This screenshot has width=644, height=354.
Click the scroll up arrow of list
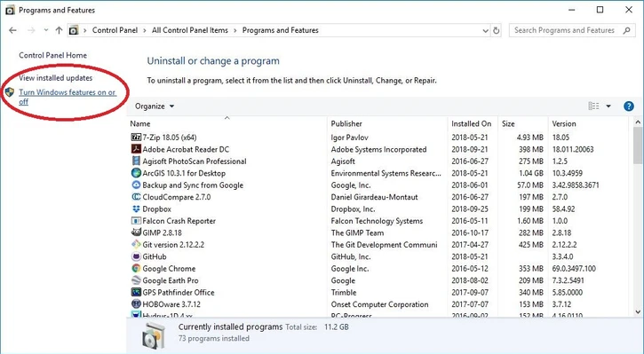click(638, 122)
